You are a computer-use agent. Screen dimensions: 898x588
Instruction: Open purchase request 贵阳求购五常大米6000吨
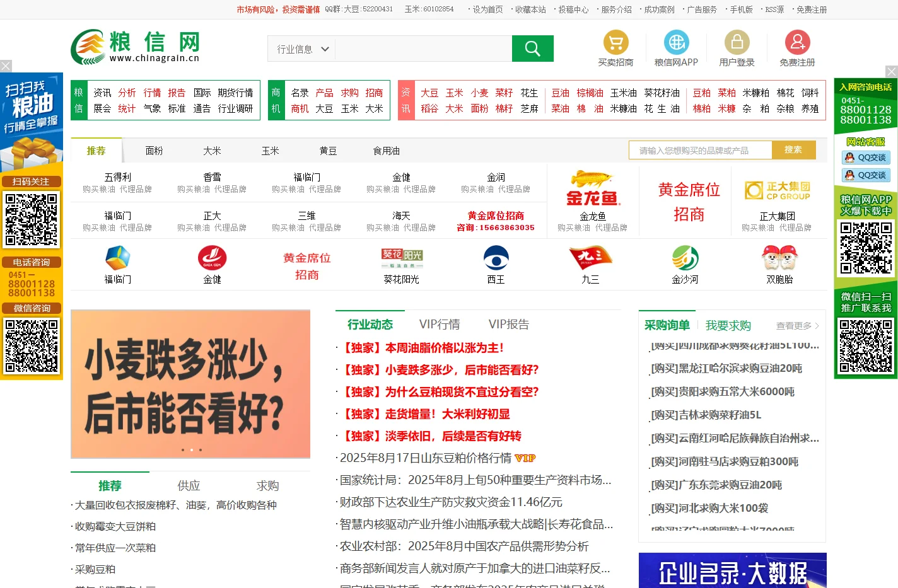click(x=723, y=391)
